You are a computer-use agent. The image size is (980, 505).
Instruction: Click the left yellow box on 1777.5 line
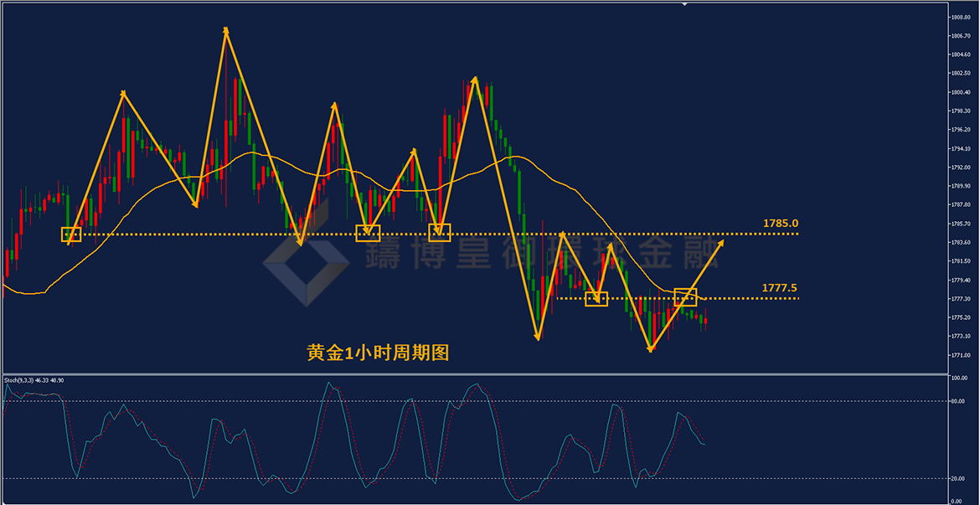tap(596, 299)
